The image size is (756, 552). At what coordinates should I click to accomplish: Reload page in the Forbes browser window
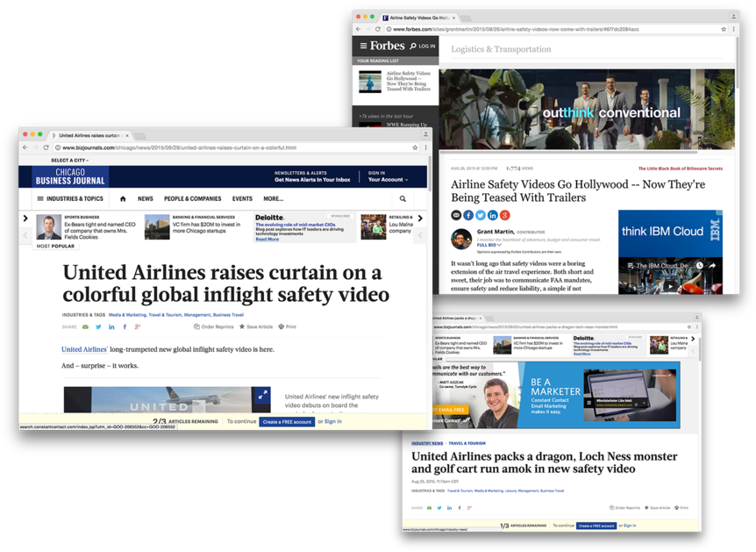tap(377, 29)
